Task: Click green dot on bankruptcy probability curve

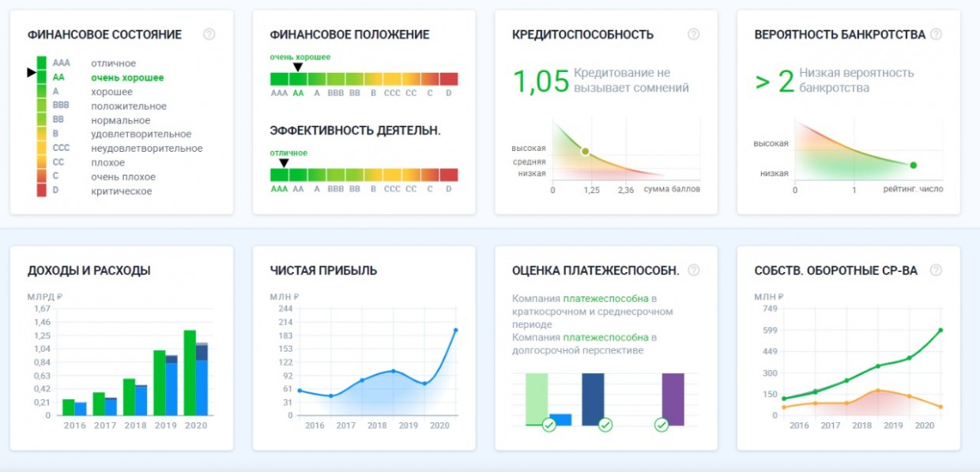Action: 913,165
